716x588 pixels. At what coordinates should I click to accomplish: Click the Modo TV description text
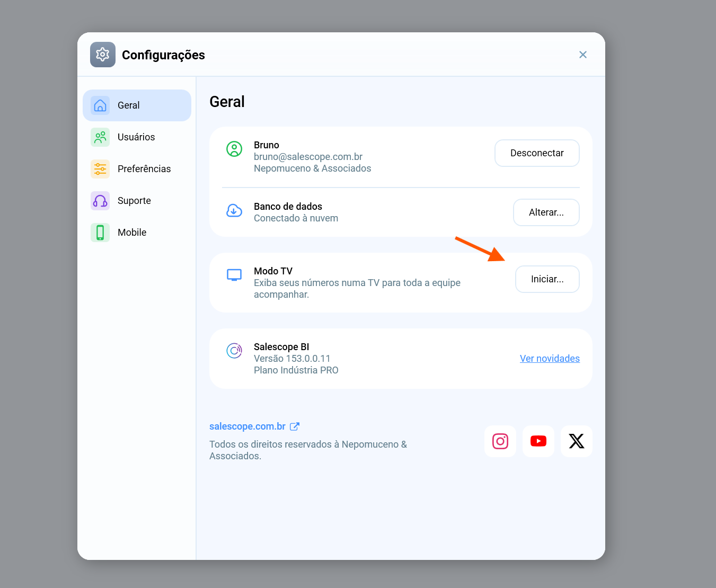click(357, 289)
